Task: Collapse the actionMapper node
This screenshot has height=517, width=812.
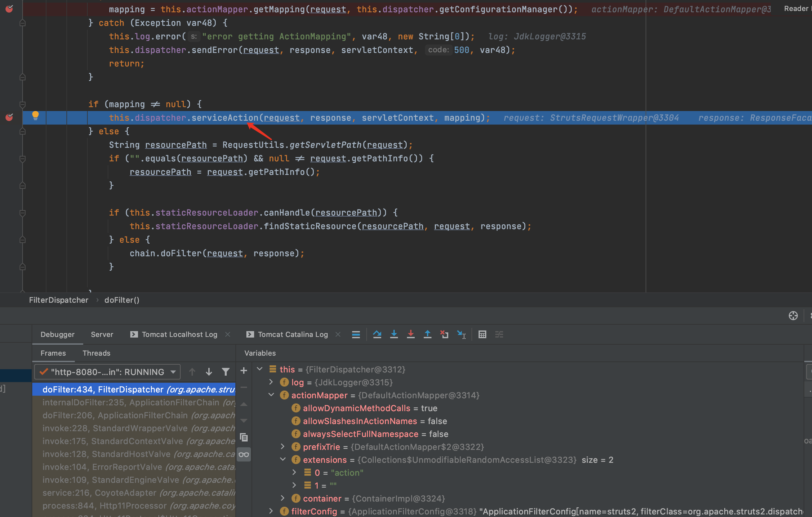Action: pos(271,395)
